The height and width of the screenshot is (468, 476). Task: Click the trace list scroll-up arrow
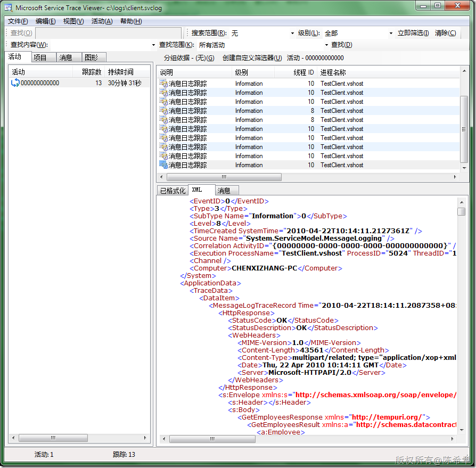pos(464,71)
